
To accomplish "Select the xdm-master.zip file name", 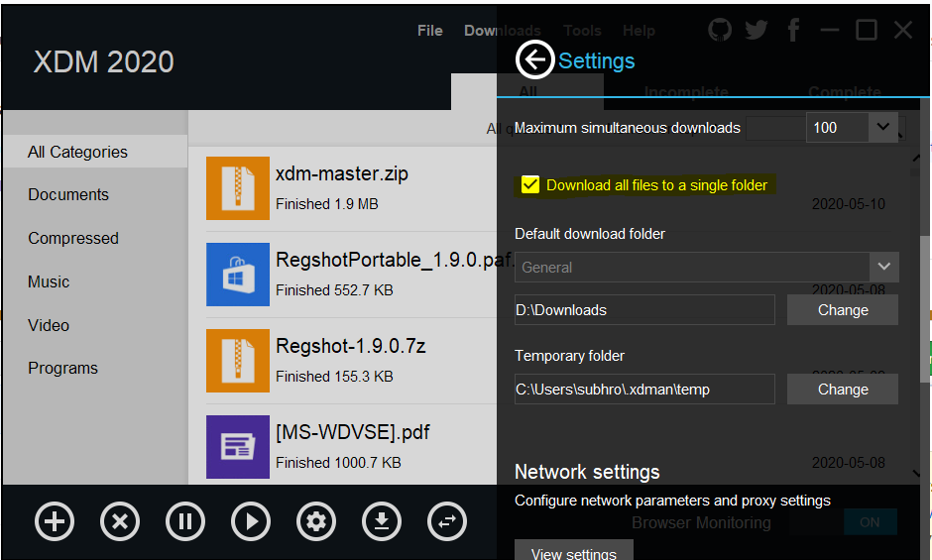I will tap(342, 173).
